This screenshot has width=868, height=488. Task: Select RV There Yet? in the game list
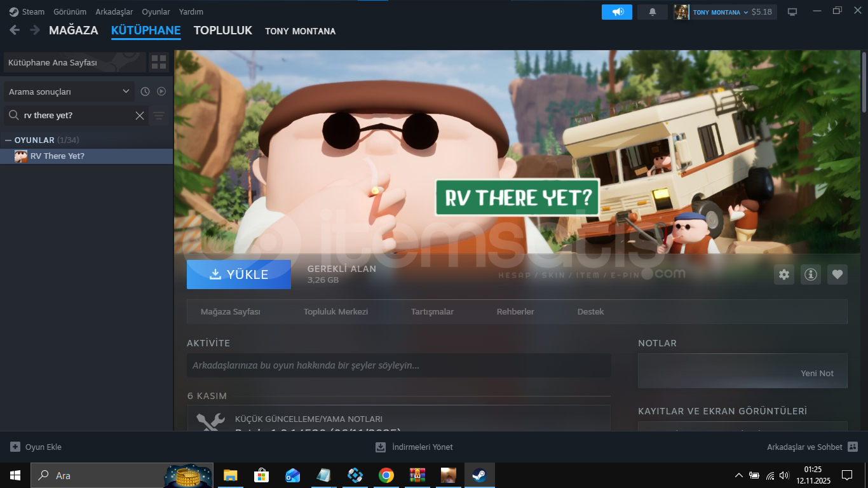(86, 156)
